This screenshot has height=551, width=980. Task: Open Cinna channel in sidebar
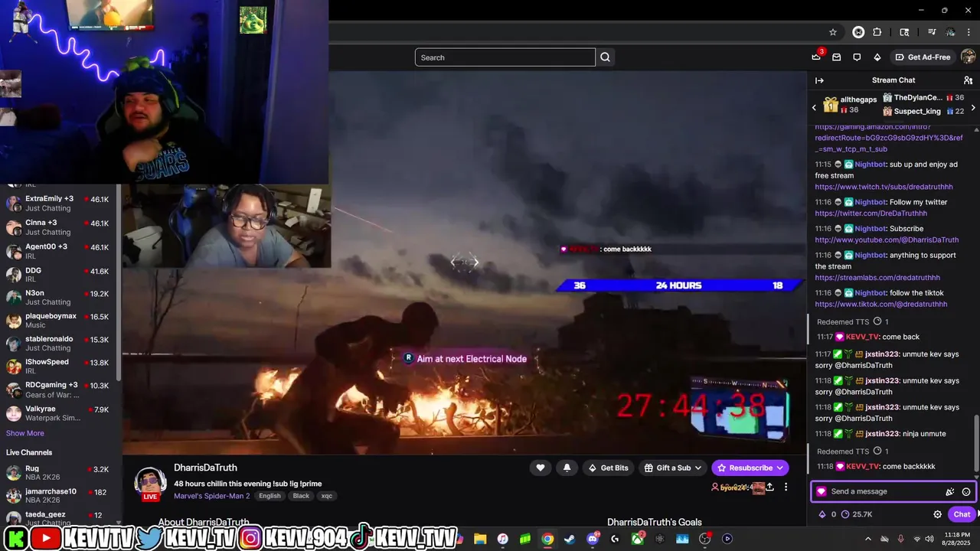[x=58, y=227]
